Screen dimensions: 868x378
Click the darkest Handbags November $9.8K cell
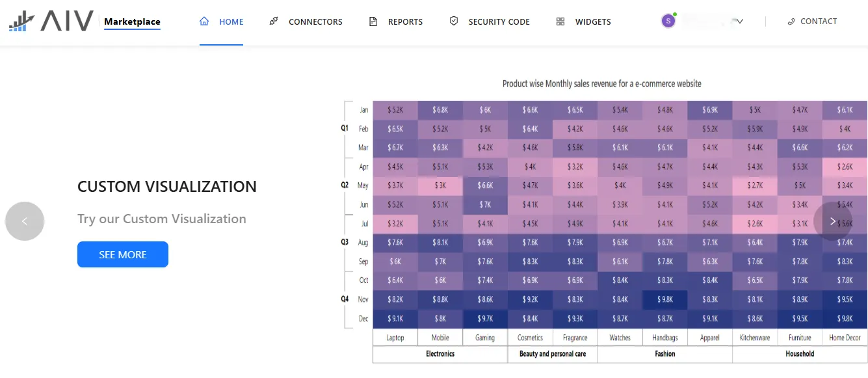665,299
